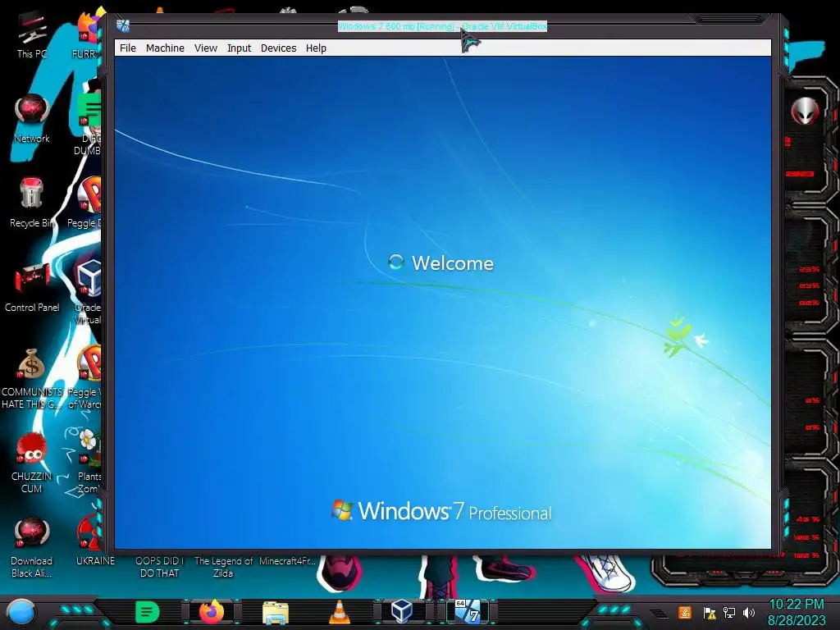Open the CHUZZIN CUM desktop icon
The image size is (840, 630).
coord(32,463)
